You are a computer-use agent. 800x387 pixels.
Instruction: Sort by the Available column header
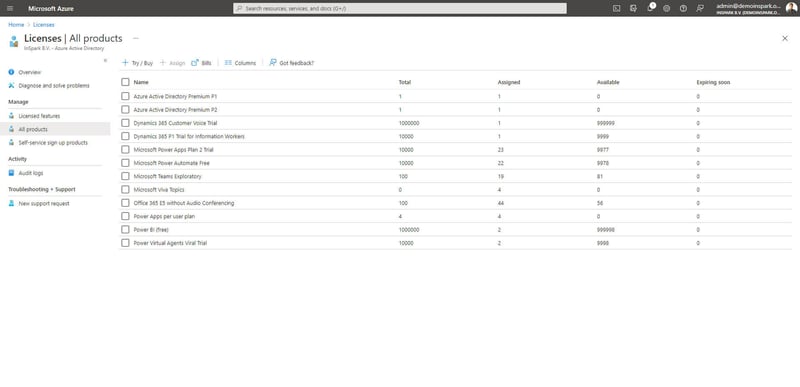click(608, 82)
